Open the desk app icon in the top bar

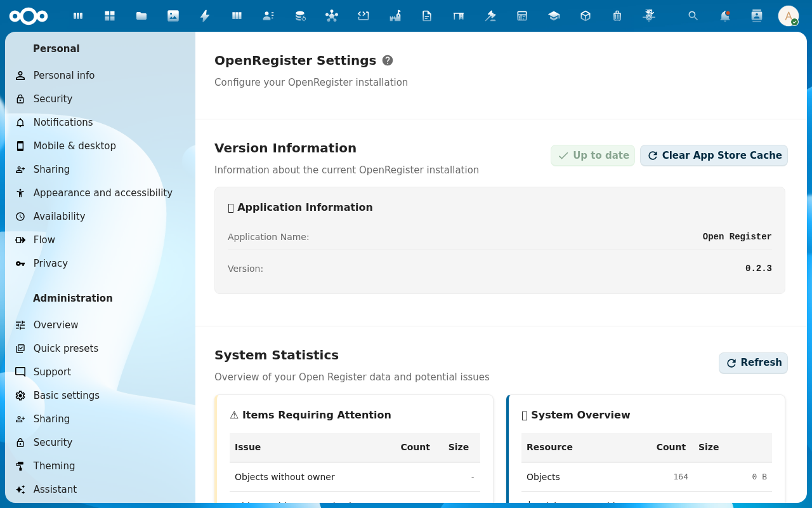click(x=459, y=16)
